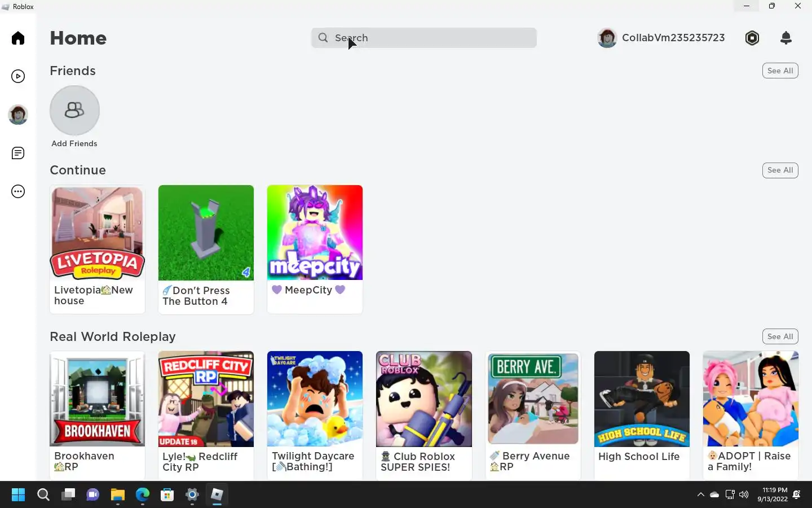
Task: Open File Explorer from the taskbar
Action: (x=118, y=495)
